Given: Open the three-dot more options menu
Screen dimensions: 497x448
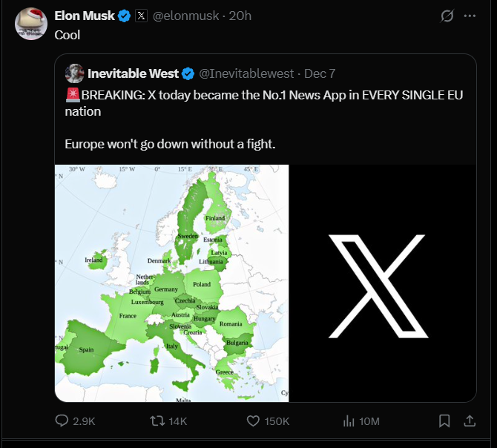Looking at the screenshot, I should 470,16.
